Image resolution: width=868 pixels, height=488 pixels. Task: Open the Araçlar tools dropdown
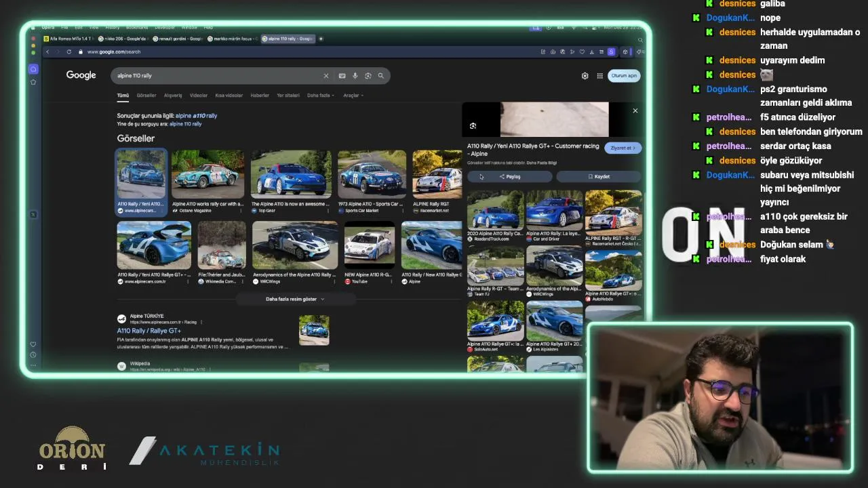(x=353, y=96)
